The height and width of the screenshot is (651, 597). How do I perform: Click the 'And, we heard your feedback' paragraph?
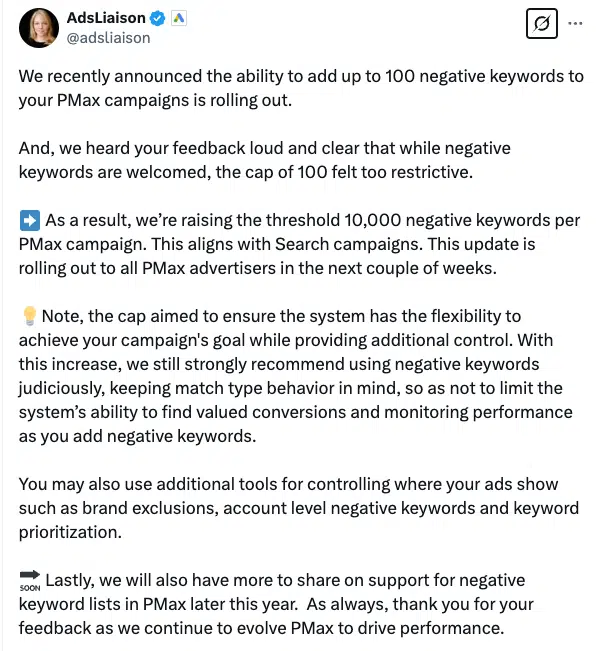coord(264,160)
